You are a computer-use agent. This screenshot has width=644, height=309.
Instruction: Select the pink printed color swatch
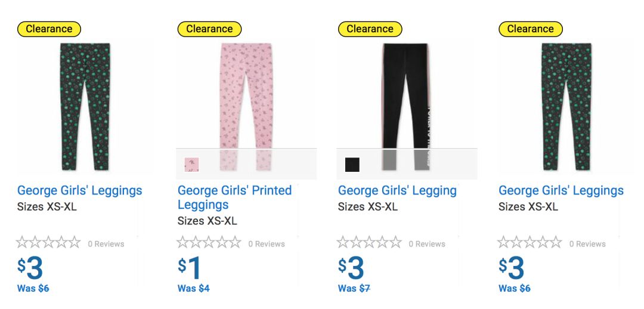coord(191,165)
